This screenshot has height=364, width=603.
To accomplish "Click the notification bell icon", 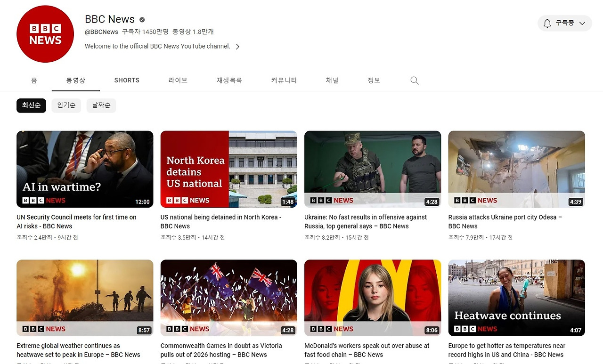I will click(x=547, y=23).
